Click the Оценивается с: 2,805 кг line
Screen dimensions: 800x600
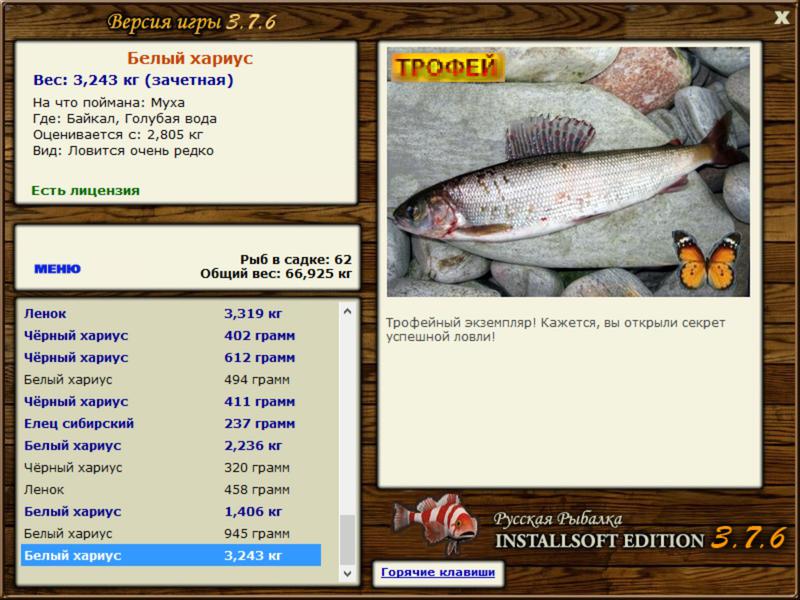pyautogui.click(x=118, y=135)
